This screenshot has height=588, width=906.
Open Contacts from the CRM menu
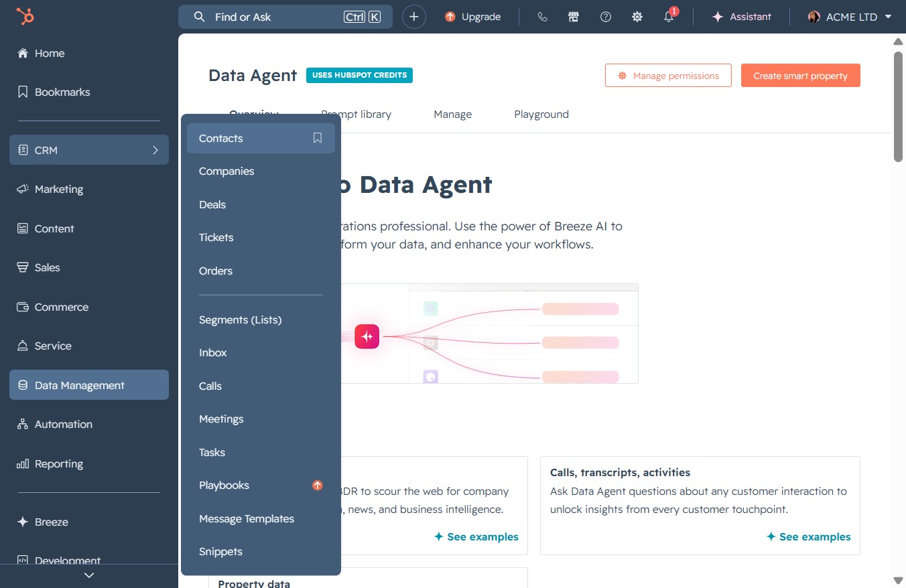coord(261,138)
